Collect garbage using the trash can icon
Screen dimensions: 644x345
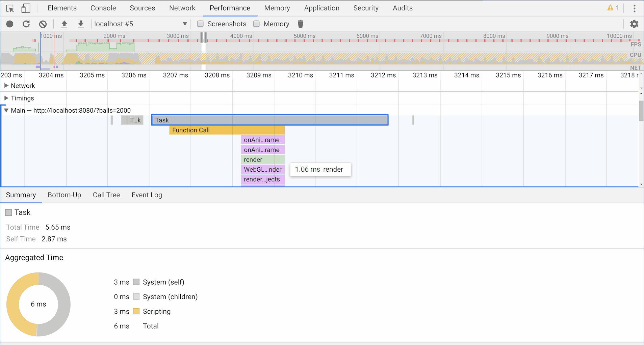pos(301,24)
